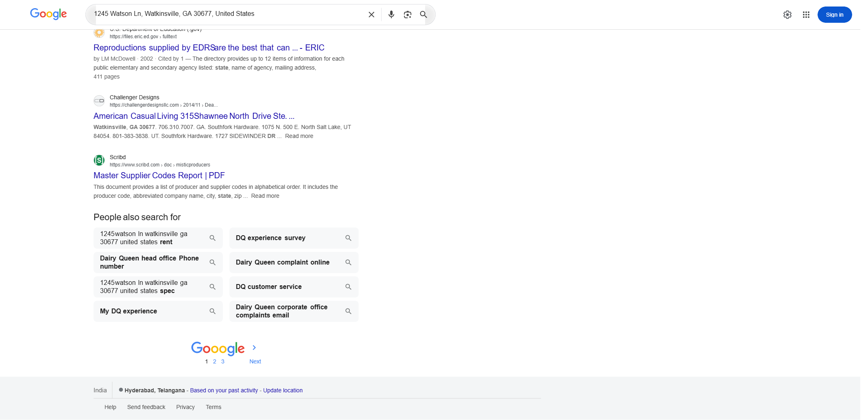Click the Gooogle pagination logo
This screenshot has height=420, width=868.
coord(218,349)
